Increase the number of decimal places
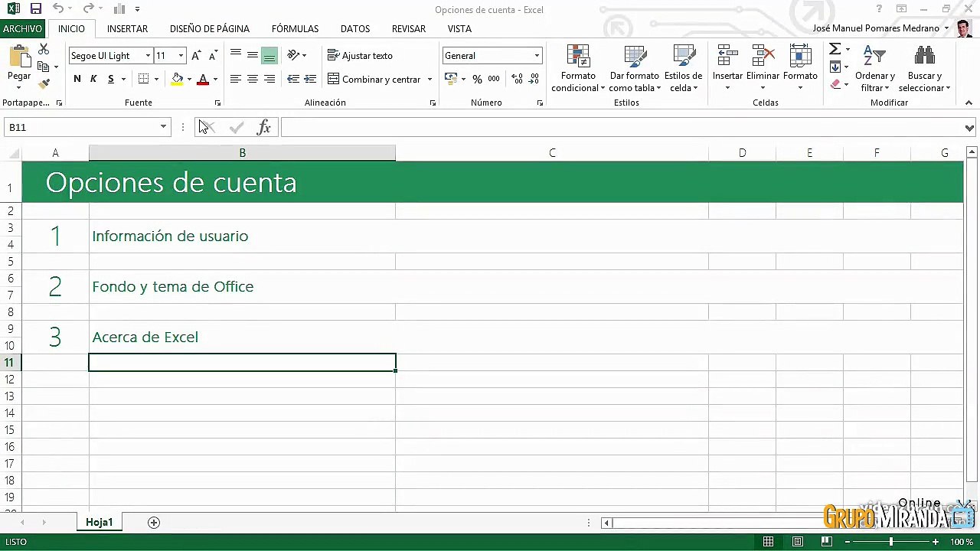The image size is (980, 551). 517,79
